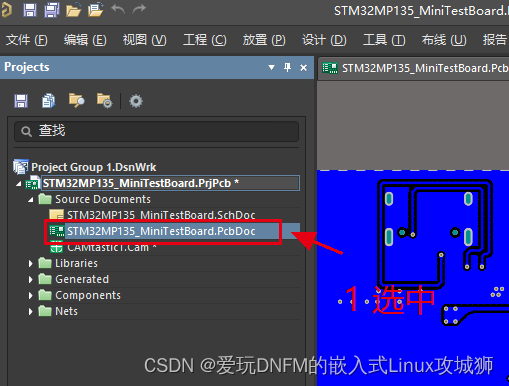Select STM32MP135_MiniTestBoard.SchDoc file
Viewport: 509px width, 386px height.
(x=161, y=215)
